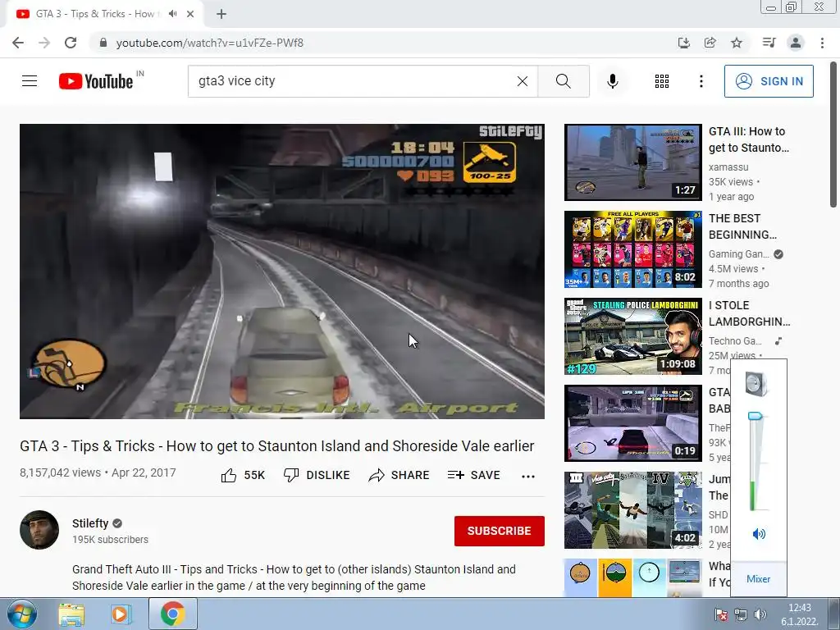
Task: Click '8,157,042 views' text
Action: click(60, 472)
